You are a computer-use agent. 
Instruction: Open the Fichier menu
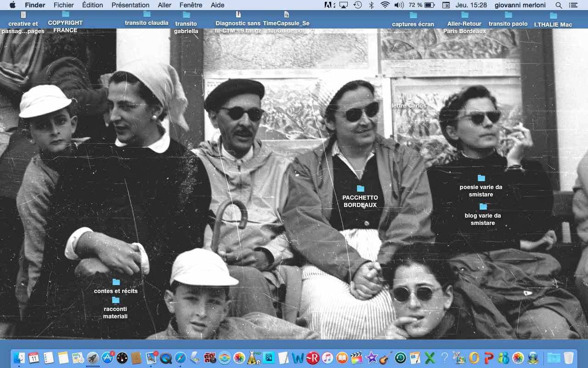(x=63, y=5)
